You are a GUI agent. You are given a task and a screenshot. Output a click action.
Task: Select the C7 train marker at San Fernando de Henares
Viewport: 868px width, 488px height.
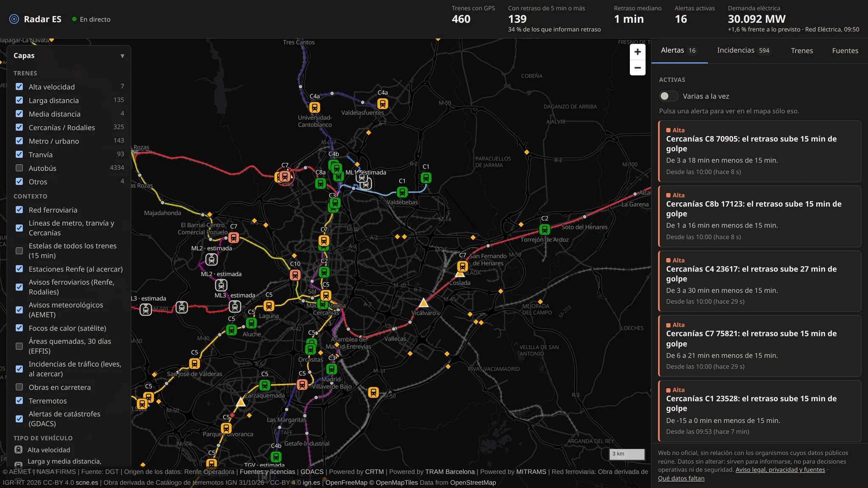462,266
